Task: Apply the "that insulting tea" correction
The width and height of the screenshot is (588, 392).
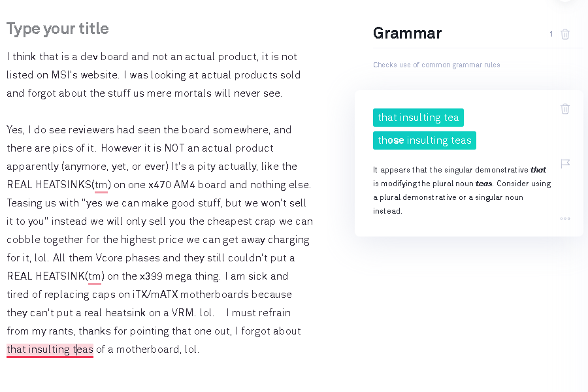Action: point(418,118)
